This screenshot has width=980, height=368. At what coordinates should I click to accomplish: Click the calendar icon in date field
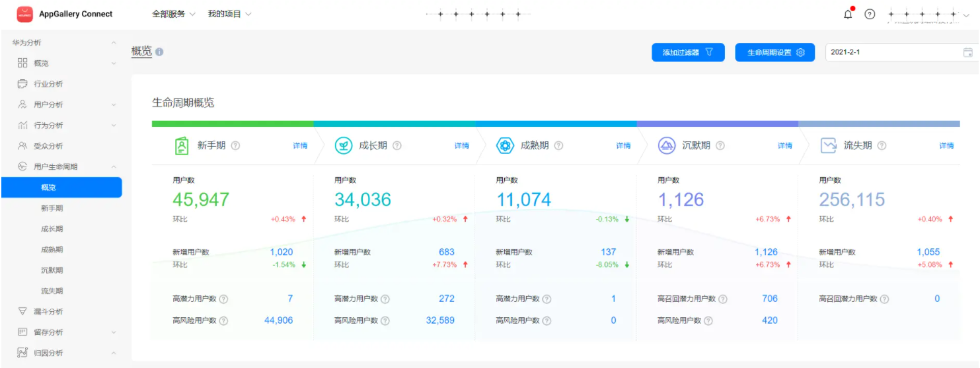click(968, 52)
